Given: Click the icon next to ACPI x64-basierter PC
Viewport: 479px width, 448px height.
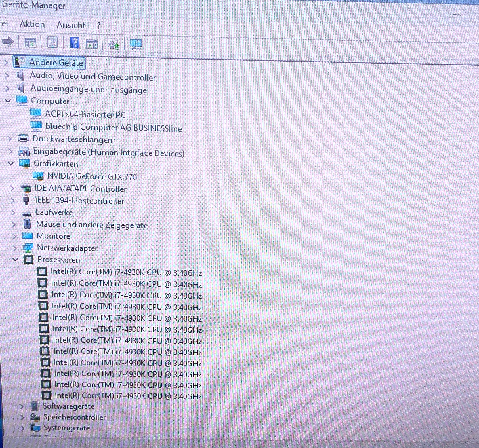Looking at the screenshot, I should 36,113.
